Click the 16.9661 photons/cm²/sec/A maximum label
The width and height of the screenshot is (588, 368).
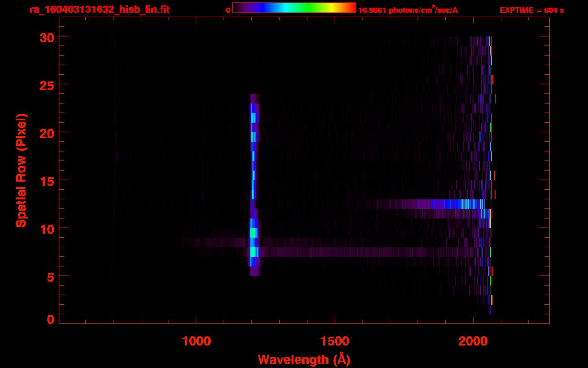click(408, 10)
